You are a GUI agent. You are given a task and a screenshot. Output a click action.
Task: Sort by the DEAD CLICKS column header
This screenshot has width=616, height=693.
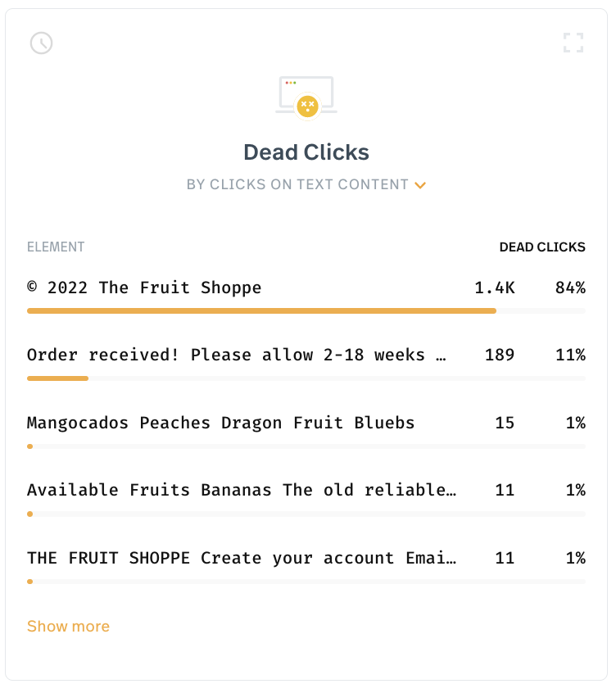click(542, 247)
